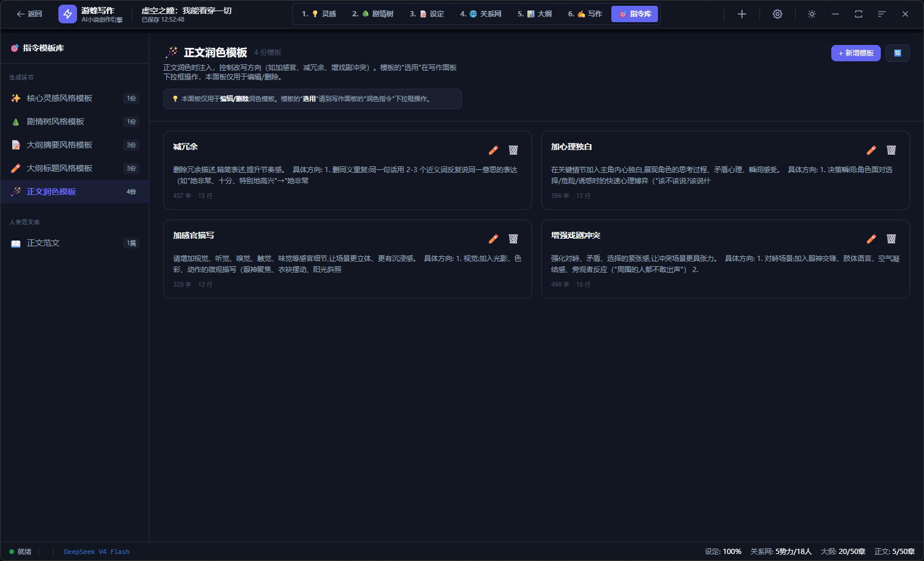Select 大纲摘要风格模板 in sidebar

pyautogui.click(x=75, y=145)
